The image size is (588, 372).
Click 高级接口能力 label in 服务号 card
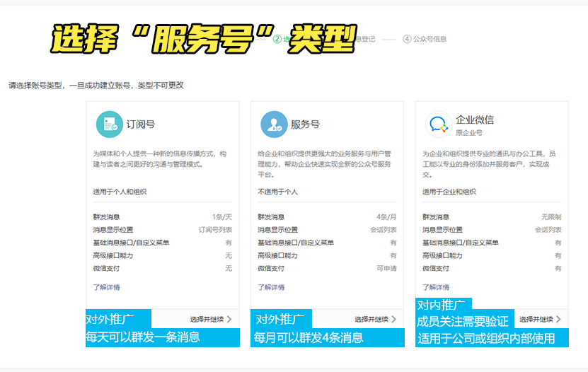(277, 255)
